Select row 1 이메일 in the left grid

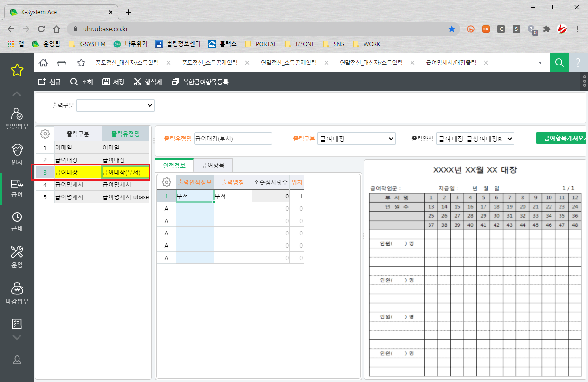tap(93, 148)
